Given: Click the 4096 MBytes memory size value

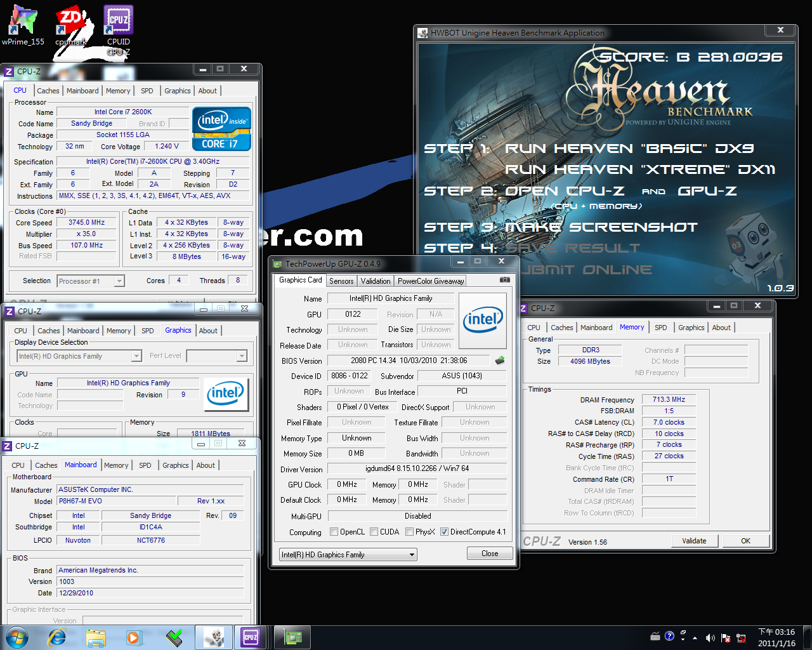Looking at the screenshot, I should [590, 361].
